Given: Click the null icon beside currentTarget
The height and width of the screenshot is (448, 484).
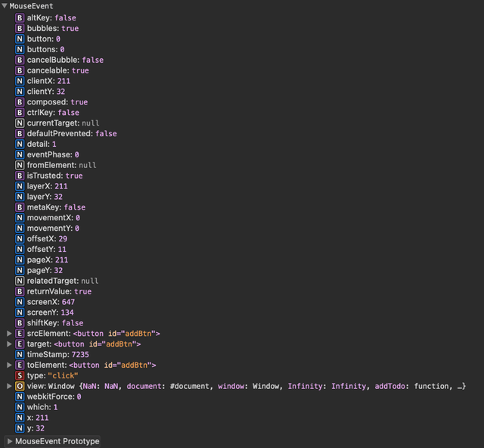Looking at the screenshot, I should [20, 123].
